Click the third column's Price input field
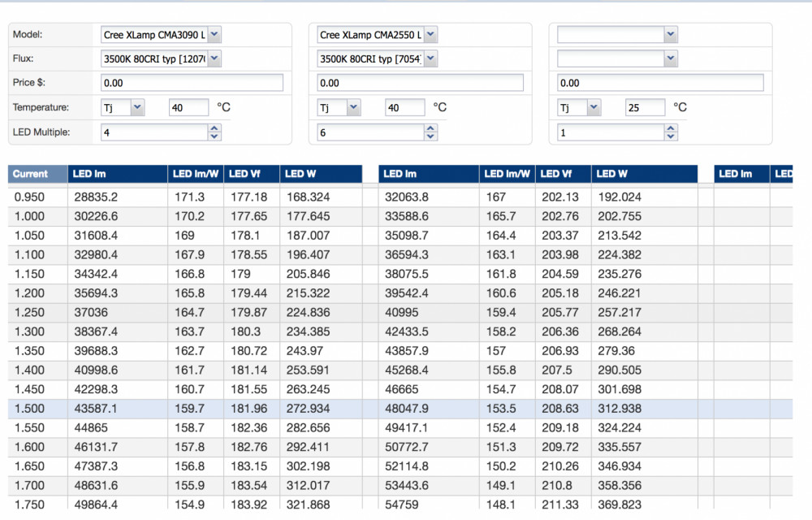The height and width of the screenshot is (520, 812). click(x=660, y=83)
